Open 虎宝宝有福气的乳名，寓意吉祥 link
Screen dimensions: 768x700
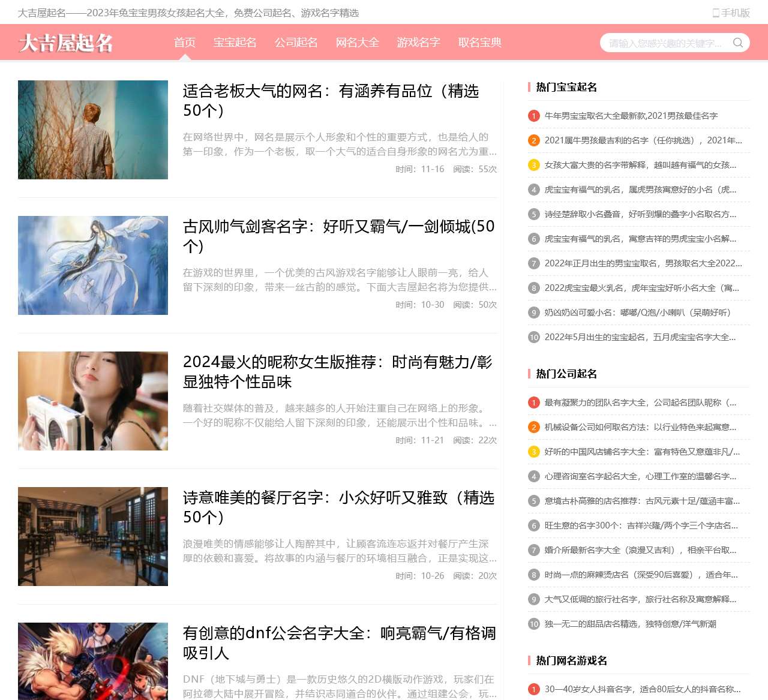[x=640, y=239]
